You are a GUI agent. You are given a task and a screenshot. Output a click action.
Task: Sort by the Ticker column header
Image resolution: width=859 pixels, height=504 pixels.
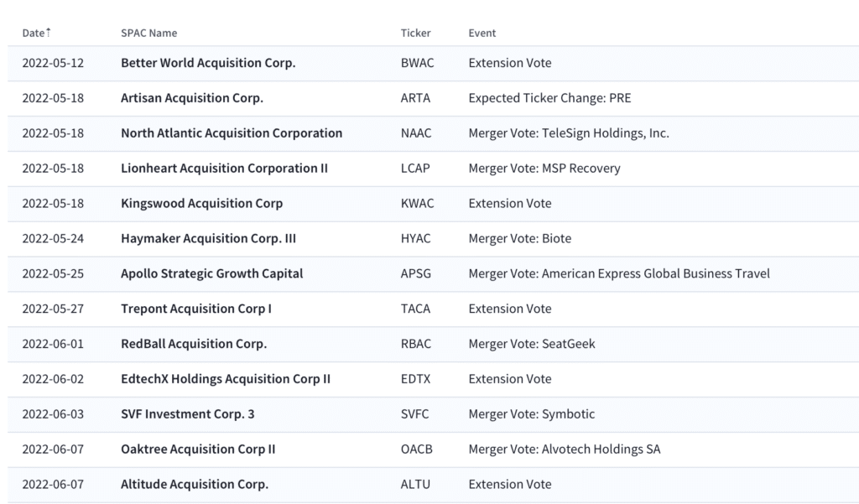(415, 33)
